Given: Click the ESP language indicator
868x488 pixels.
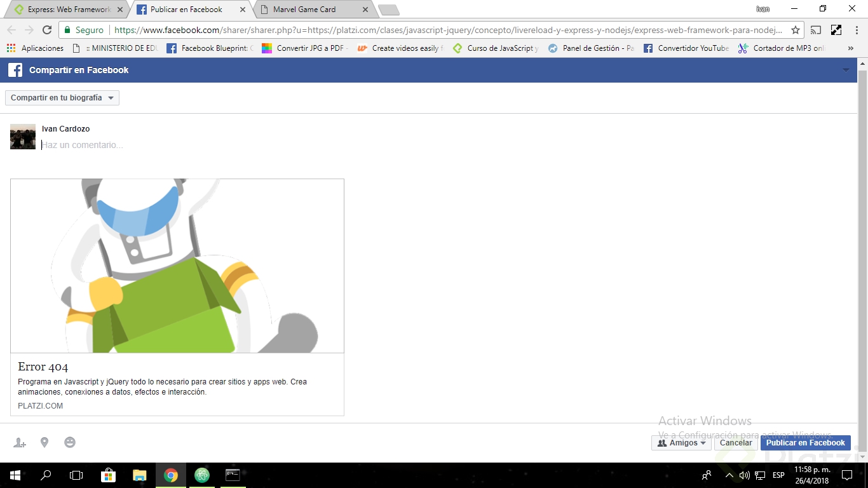Looking at the screenshot, I should pos(778,475).
